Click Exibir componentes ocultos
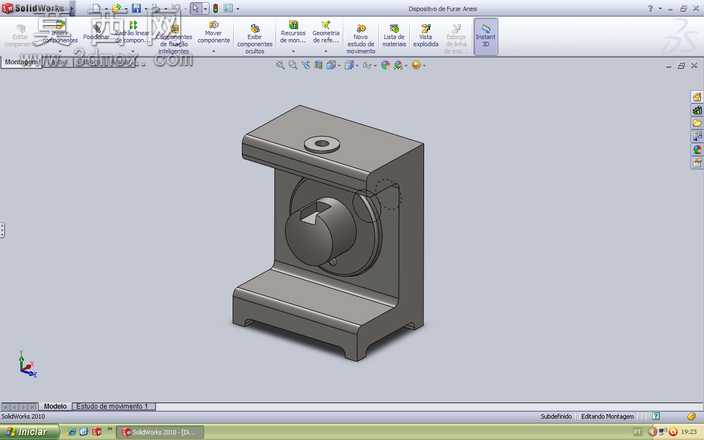This screenshot has width=704, height=440. 255,38
